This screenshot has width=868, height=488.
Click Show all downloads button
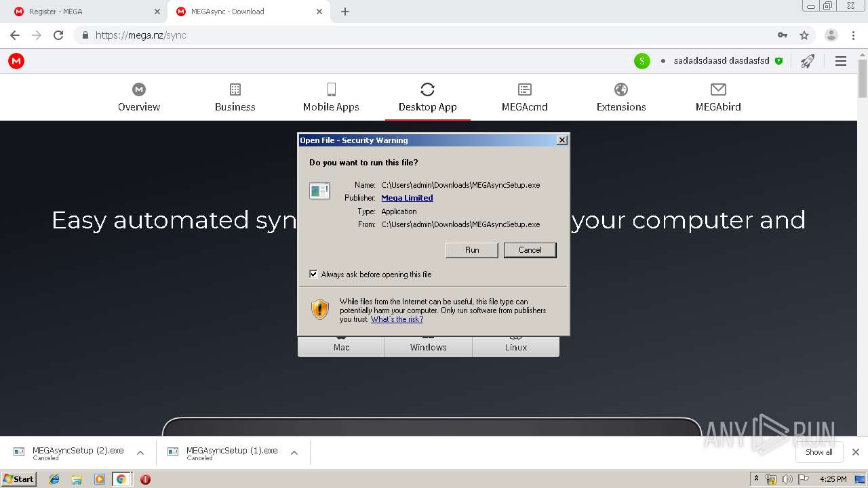[819, 452]
